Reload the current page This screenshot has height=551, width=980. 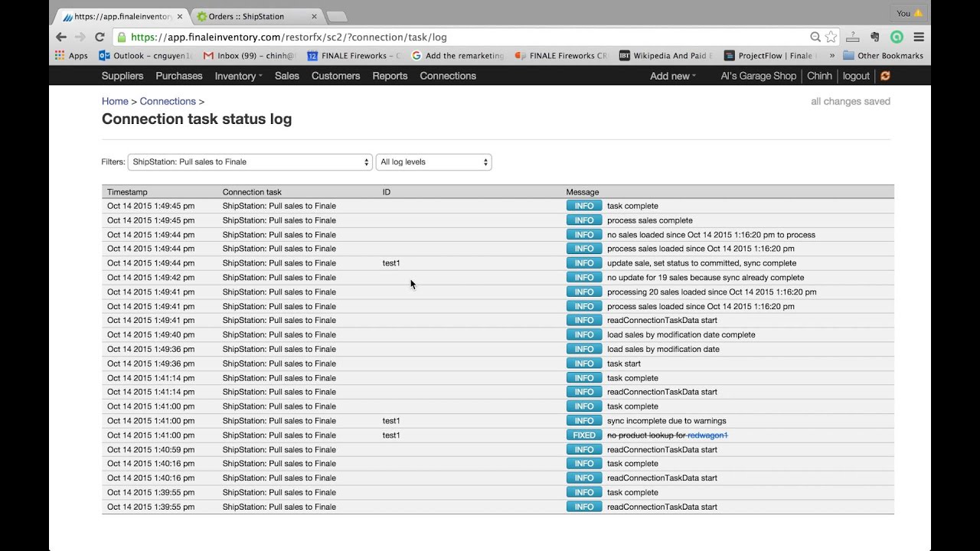pos(100,37)
